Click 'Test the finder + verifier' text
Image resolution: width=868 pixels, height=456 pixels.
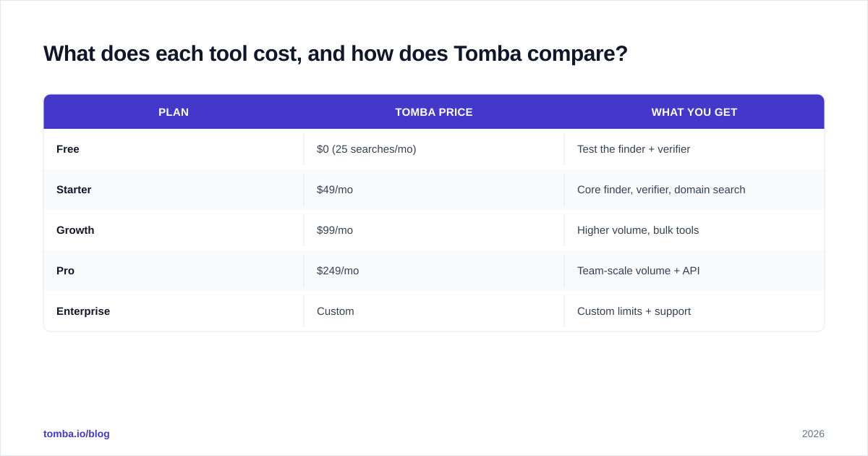[634, 149]
